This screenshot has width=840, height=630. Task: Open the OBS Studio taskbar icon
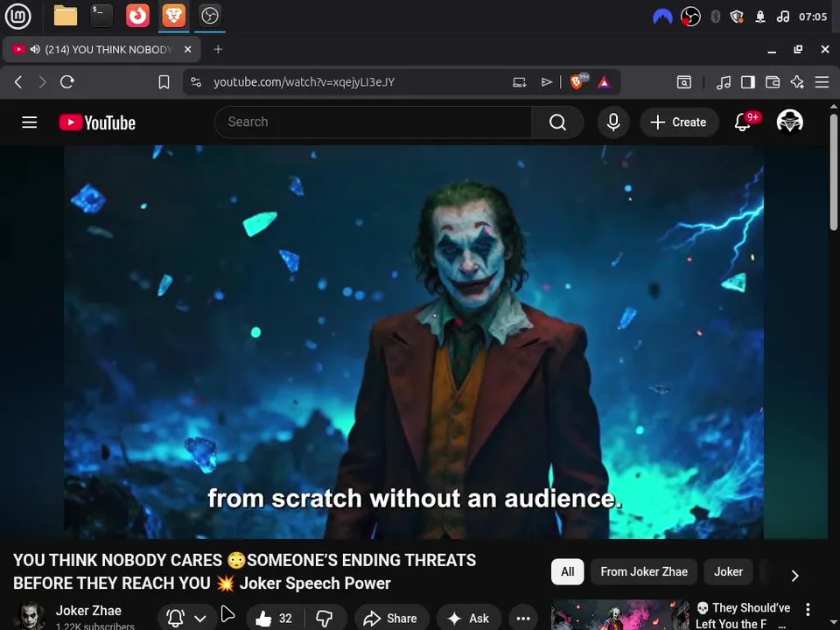coord(209,16)
